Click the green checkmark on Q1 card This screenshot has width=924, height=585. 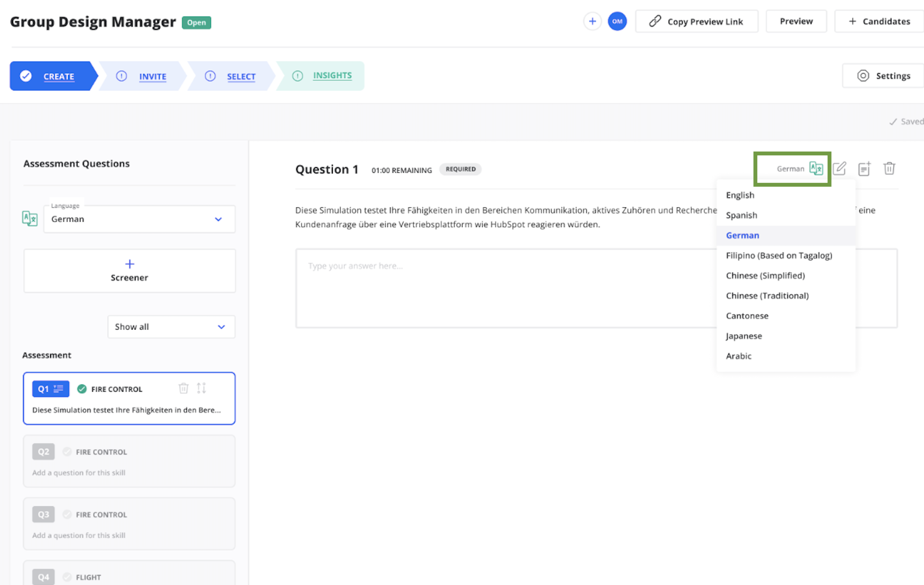click(x=82, y=388)
